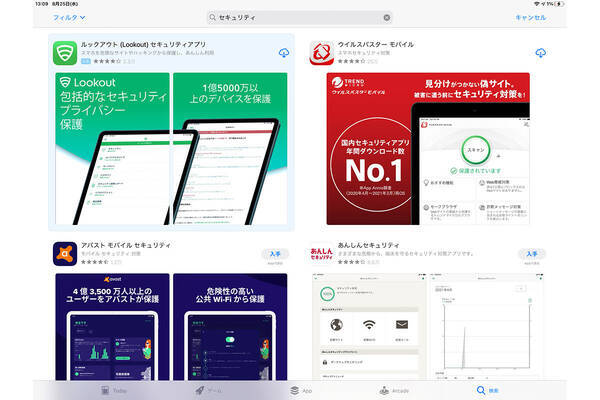The height and width of the screenshot is (400, 600).
Task: Switch to the Arcade tab
Action: pyautogui.click(x=394, y=390)
